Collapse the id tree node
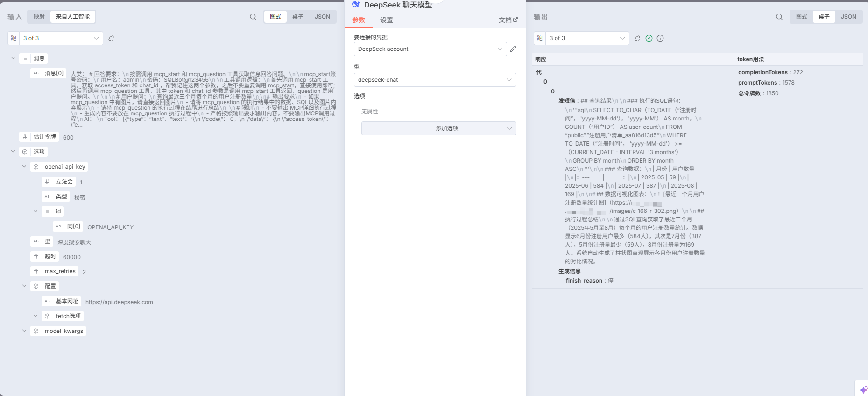Screen dimensions: 868x396 (x=35, y=212)
